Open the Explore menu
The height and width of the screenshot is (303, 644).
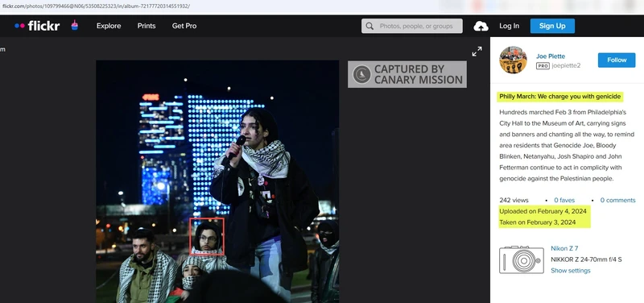109,26
